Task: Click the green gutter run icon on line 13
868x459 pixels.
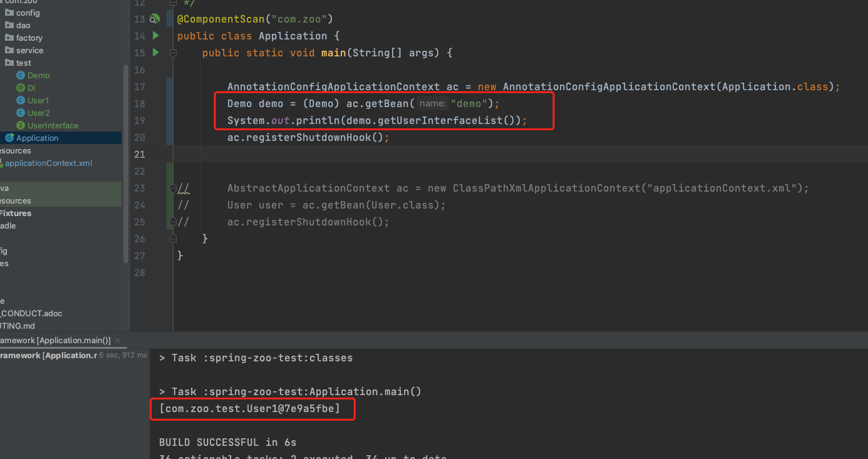Action: [x=154, y=19]
